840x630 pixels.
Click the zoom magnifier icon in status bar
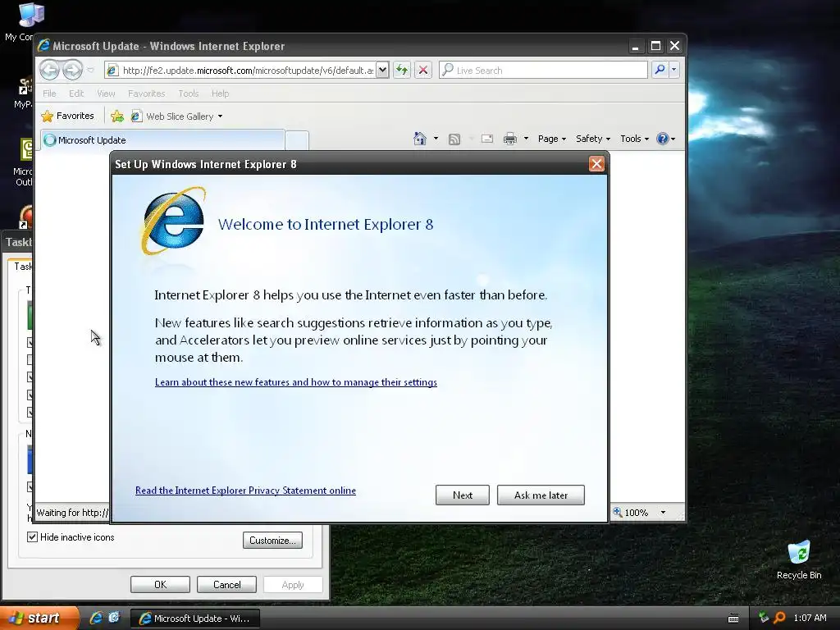pos(618,512)
